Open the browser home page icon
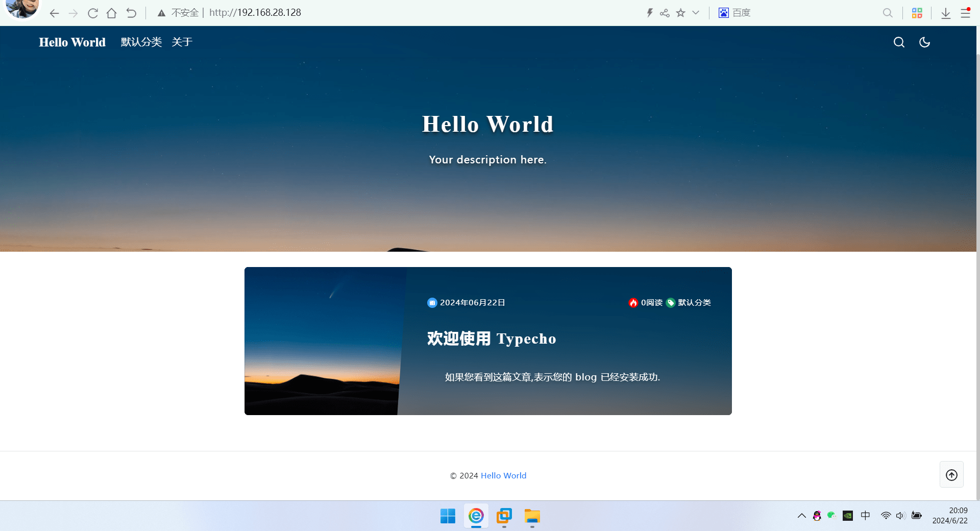The width and height of the screenshot is (980, 531). [x=111, y=13]
